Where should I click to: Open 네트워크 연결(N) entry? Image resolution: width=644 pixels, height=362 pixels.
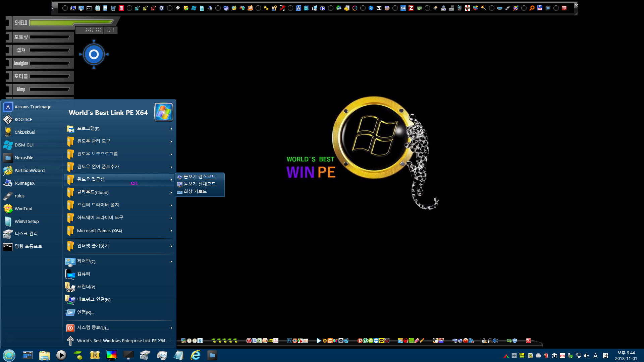pos(119,300)
